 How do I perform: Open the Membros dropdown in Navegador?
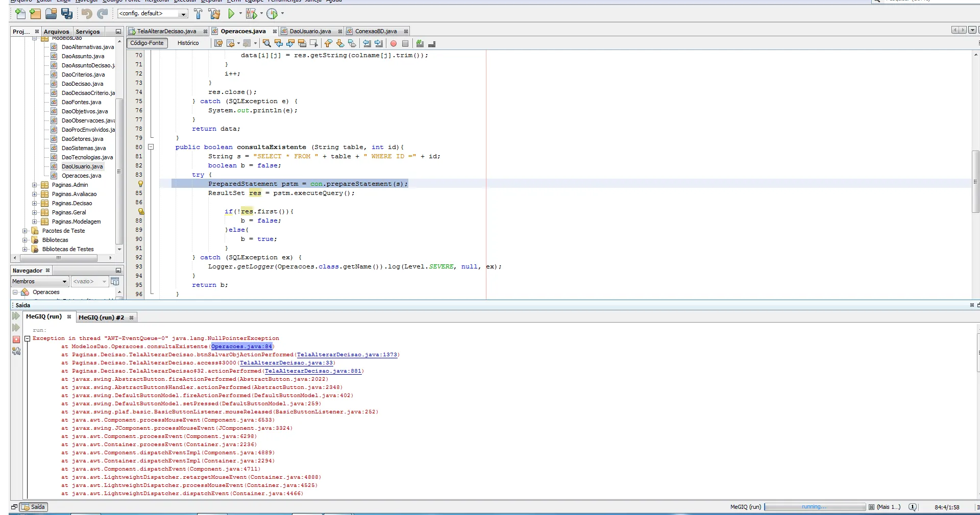(x=40, y=281)
